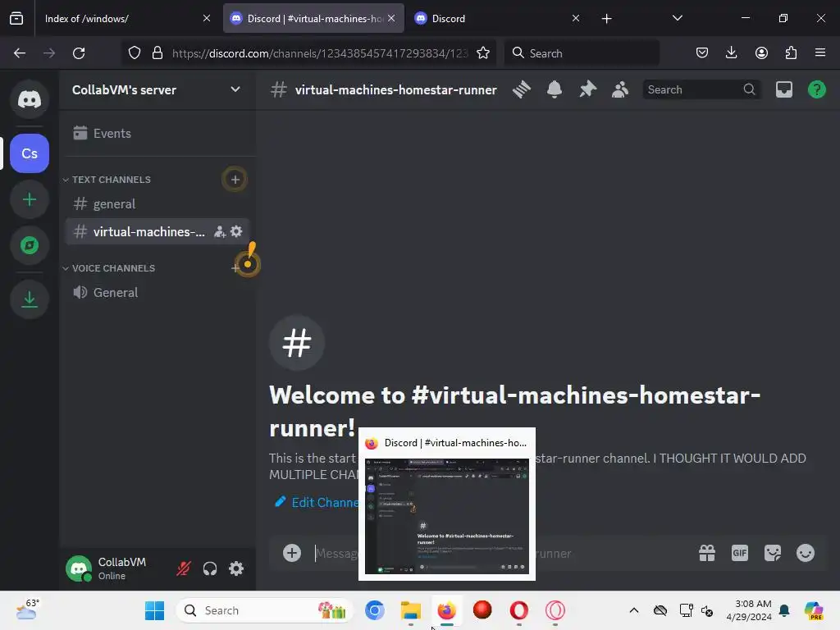Create invite for virtual-machines channel
Viewport: 840px width, 630px height.
[x=220, y=231]
